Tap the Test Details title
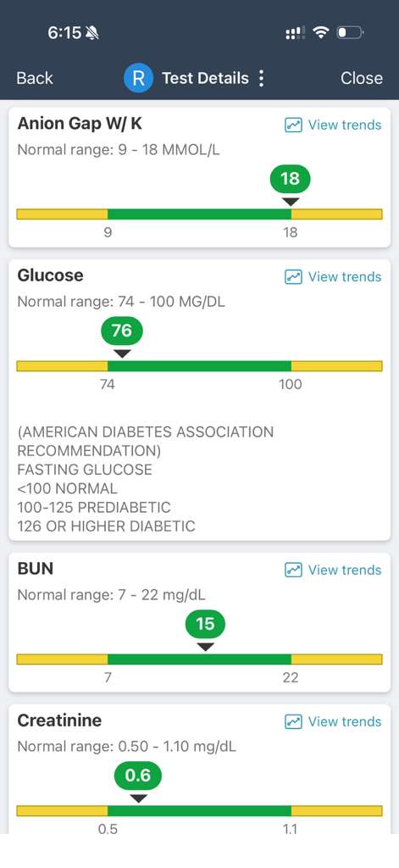This screenshot has height=868, width=399. [x=205, y=78]
